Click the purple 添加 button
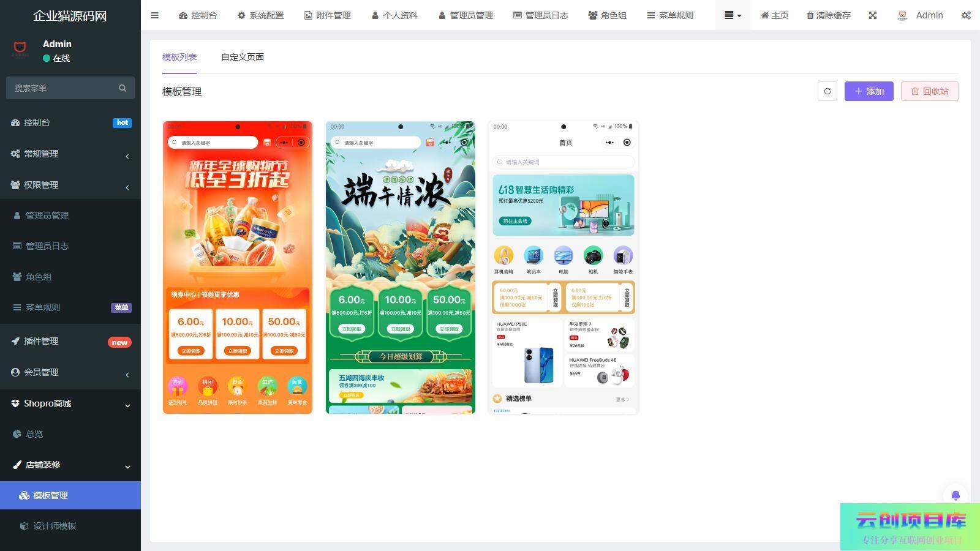The image size is (980, 551). pos(869,91)
